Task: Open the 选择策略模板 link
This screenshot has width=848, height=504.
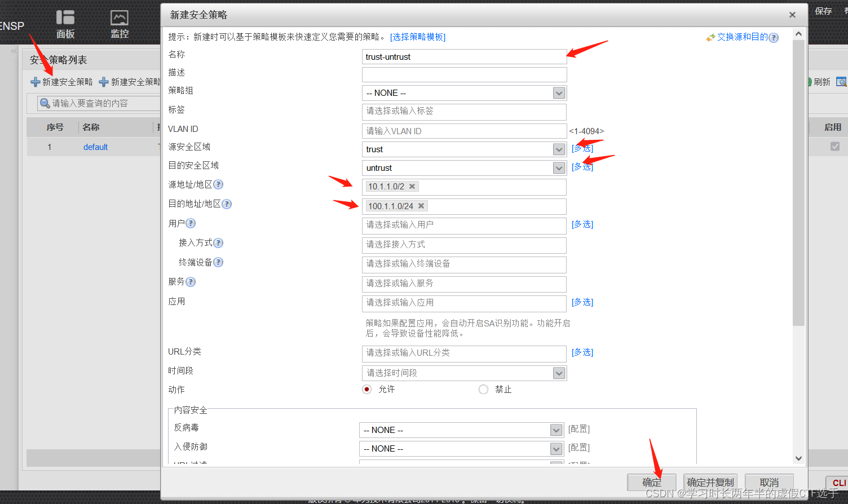Action: (418, 37)
